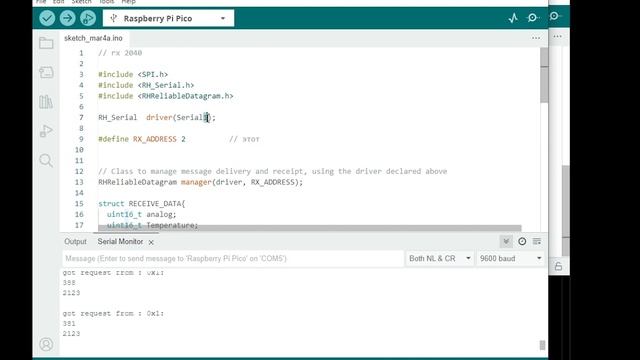Click the Upload arrow button
The width and height of the screenshot is (640, 360).
(68, 18)
